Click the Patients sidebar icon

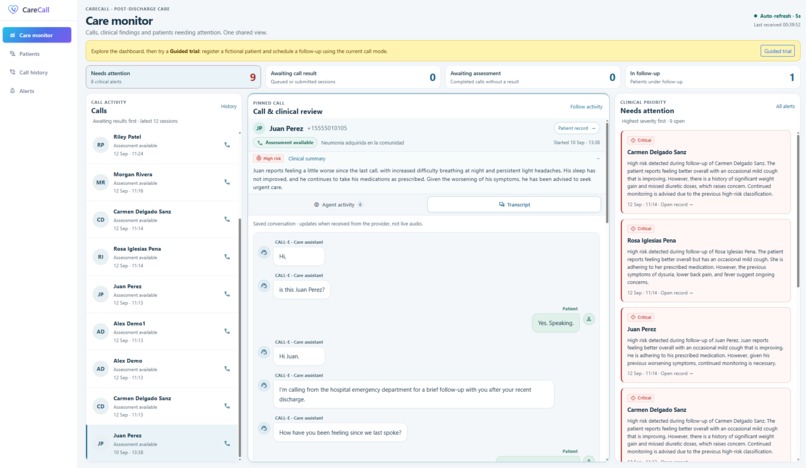(x=12, y=53)
